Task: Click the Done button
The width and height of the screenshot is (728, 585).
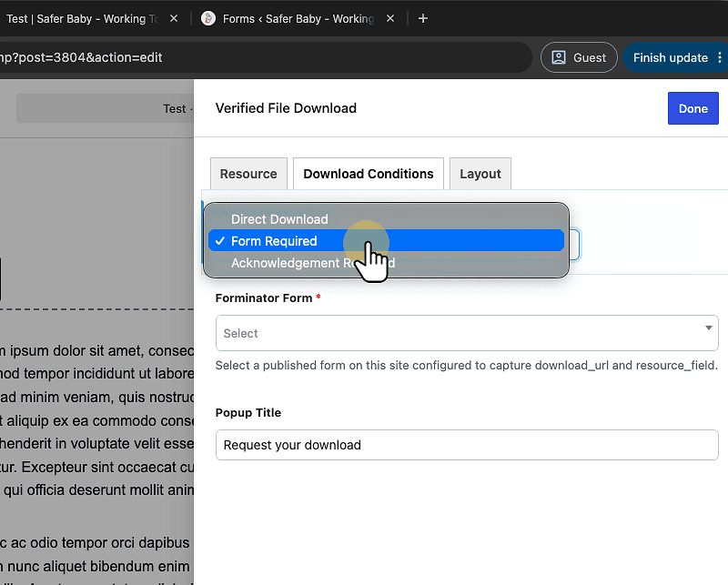Action: coord(693,108)
